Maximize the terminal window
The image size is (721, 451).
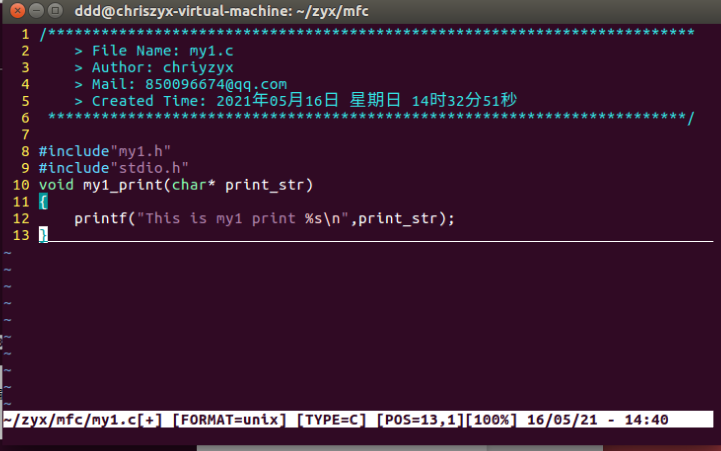coord(55,10)
